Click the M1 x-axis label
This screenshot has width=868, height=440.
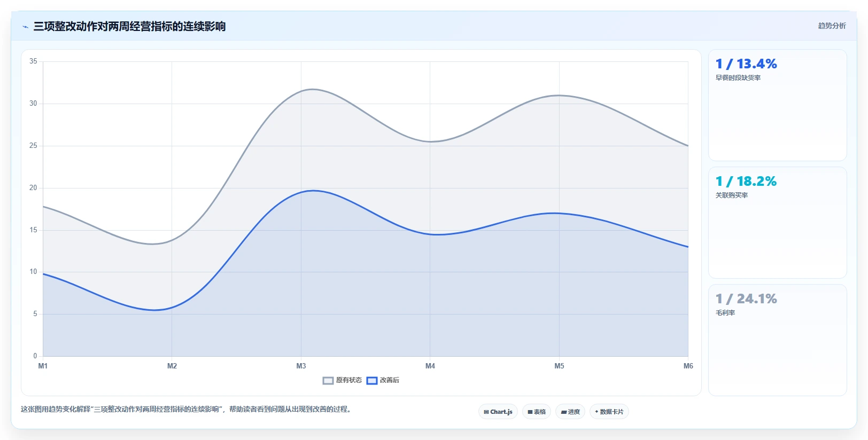pos(43,366)
